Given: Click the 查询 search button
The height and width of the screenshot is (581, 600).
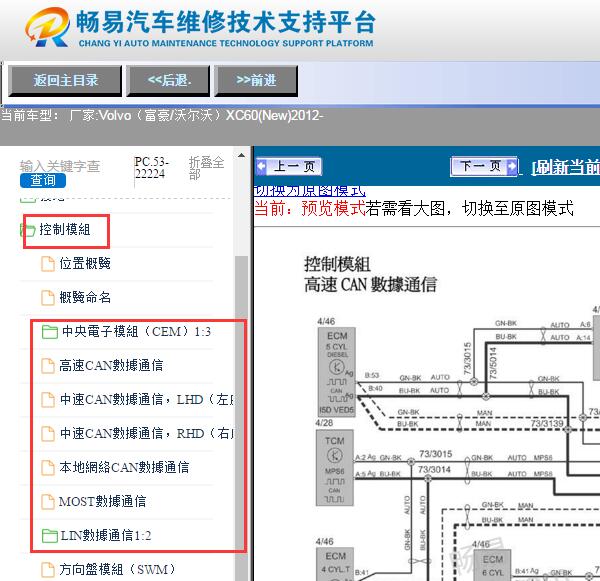Looking at the screenshot, I should click(43, 180).
